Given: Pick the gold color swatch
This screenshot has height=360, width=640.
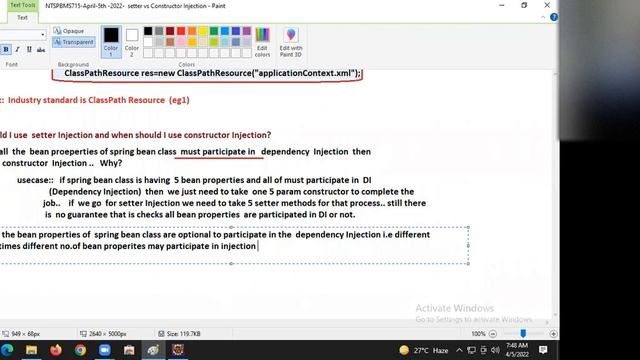Looking at the screenshot, I should [x=192, y=42].
